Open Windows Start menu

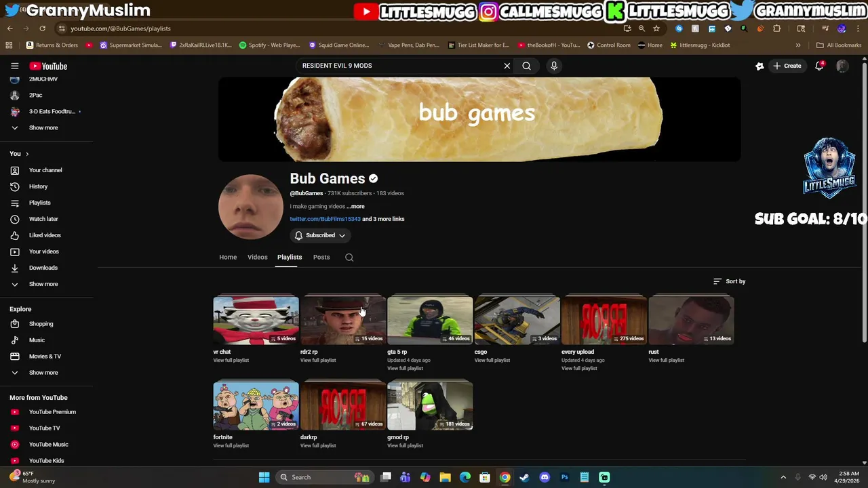(264, 477)
